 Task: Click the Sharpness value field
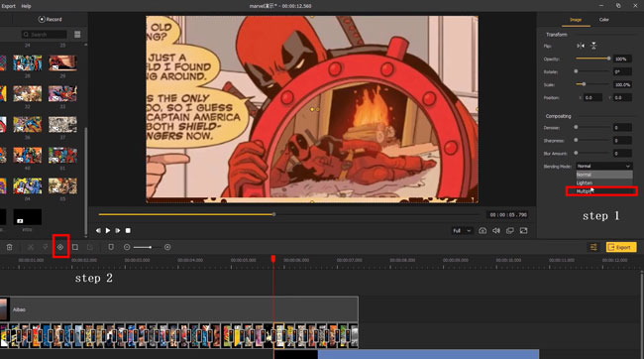(x=622, y=141)
